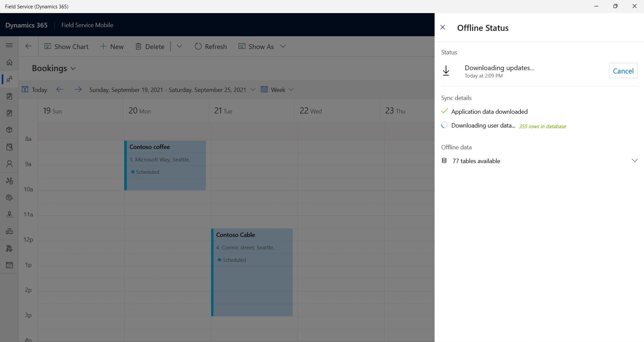
Task: Open the single-person Contacts sidebar icon
Action: point(9,164)
